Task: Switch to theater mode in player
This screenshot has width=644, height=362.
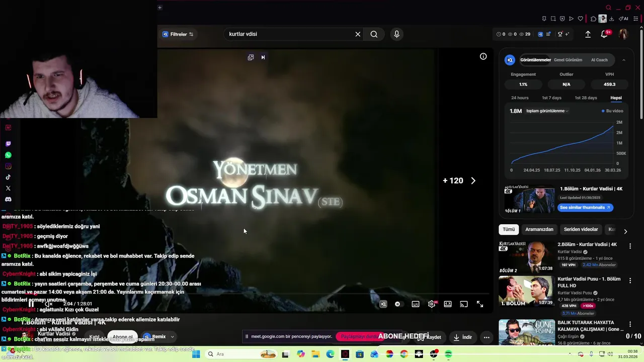Action: pos(448,304)
